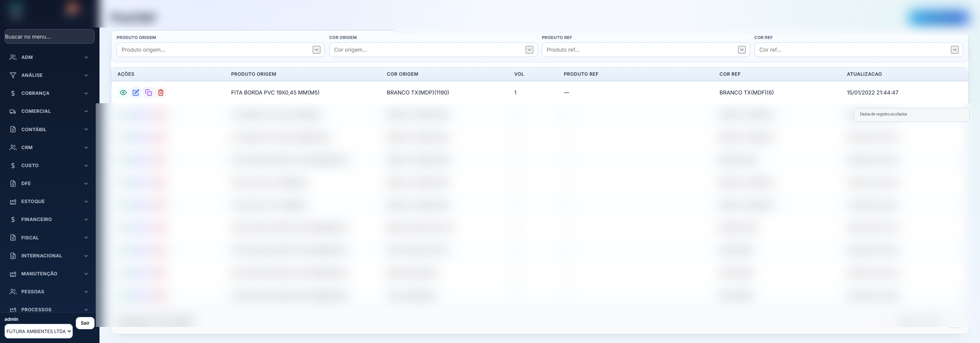
Task: Click the Sair logout button
Action: pyautogui.click(x=85, y=323)
